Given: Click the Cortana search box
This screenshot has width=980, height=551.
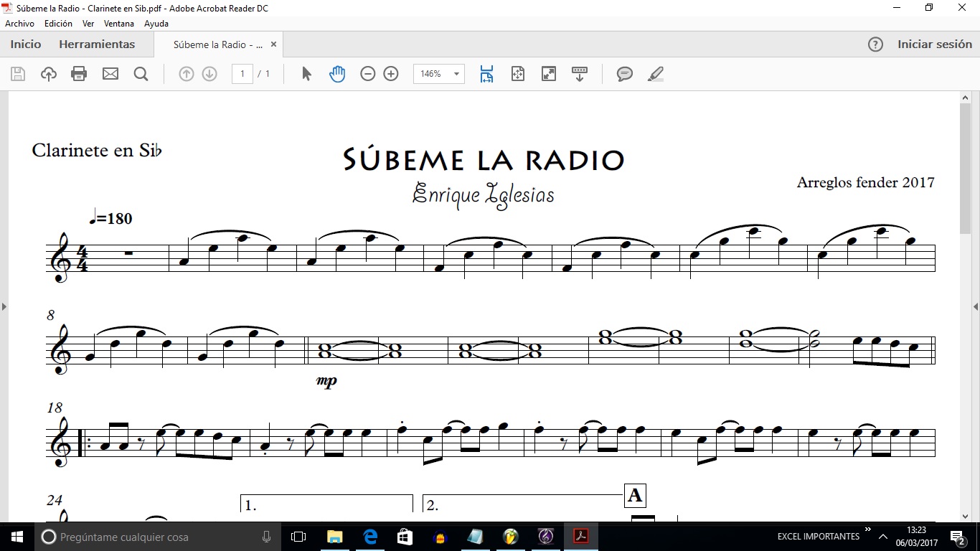Looking at the screenshot, I should (x=158, y=537).
